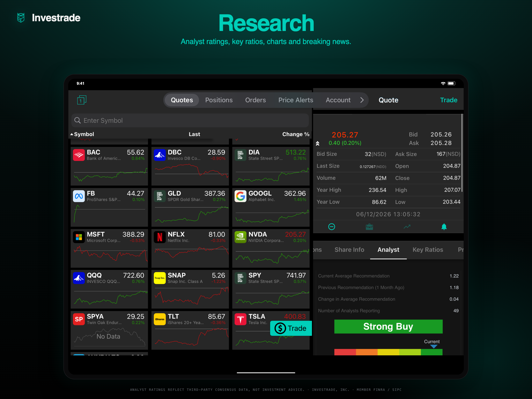
Task: Open the briefcase positions icon
Action: coord(369,227)
